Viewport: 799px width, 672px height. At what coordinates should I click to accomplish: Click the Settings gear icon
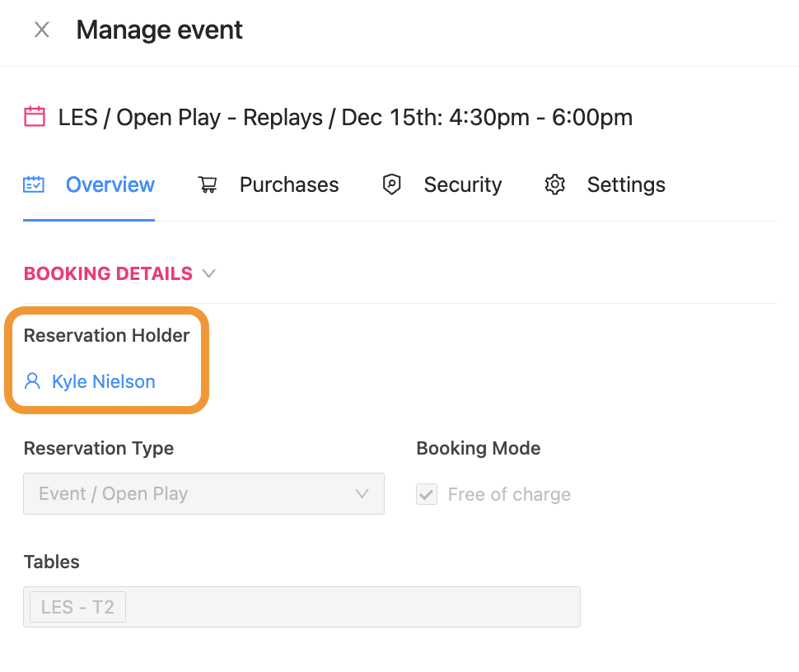[x=555, y=184]
